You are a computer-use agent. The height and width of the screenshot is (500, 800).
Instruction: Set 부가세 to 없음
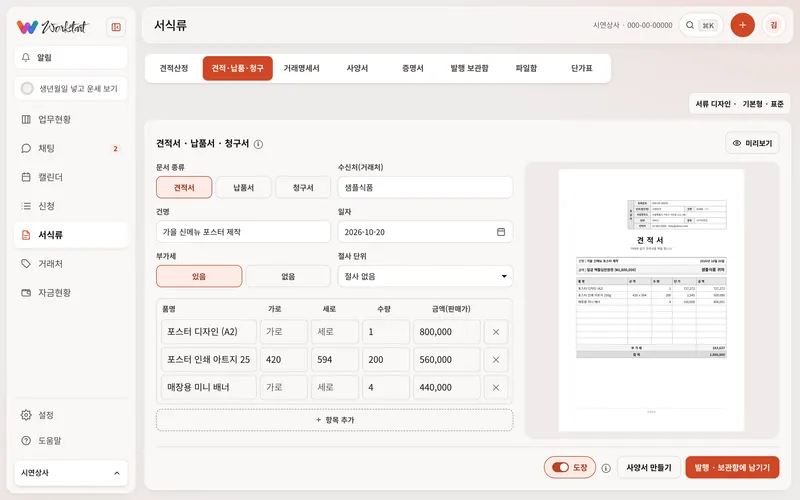point(288,276)
